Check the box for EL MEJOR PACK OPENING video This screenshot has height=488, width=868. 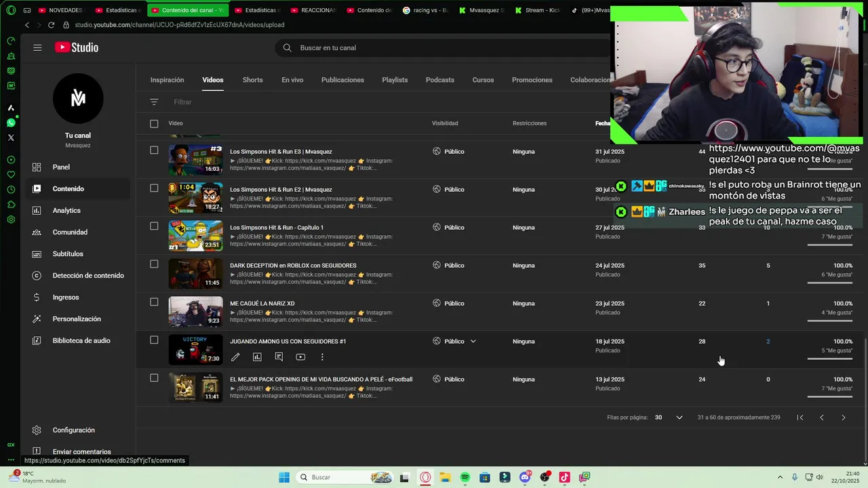click(x=154, y=378)
